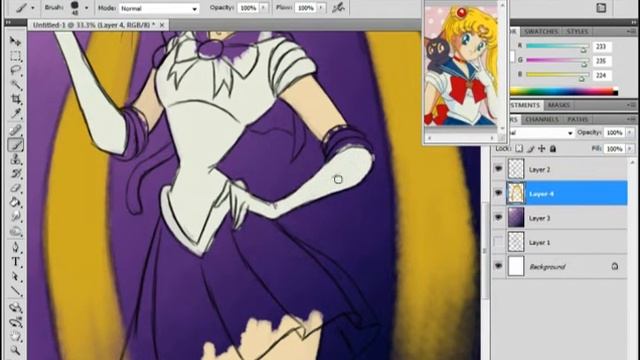
Task: Open brush Opacity slider arrow in options bar
Action: [x=264, y=8]
